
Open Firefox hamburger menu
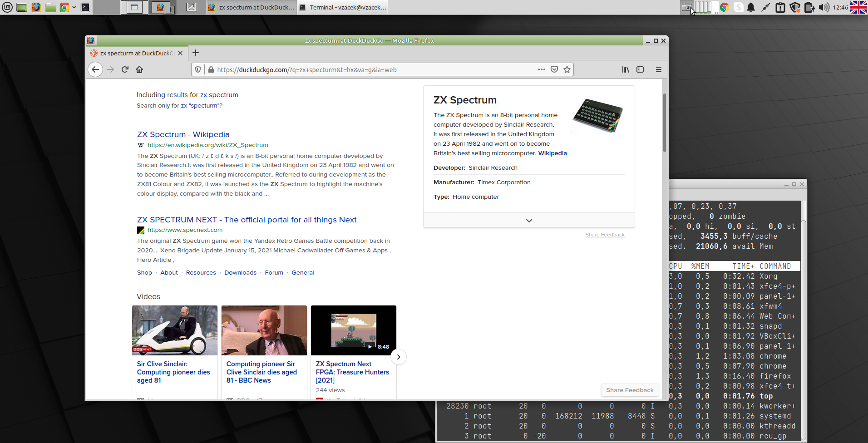point(659,69)
